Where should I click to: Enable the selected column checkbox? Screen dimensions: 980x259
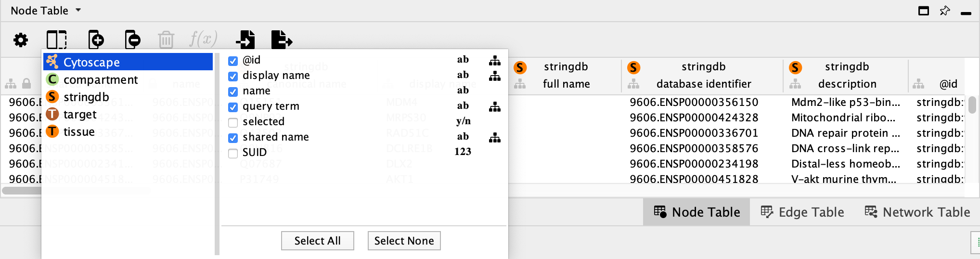(x=233, y=122)
